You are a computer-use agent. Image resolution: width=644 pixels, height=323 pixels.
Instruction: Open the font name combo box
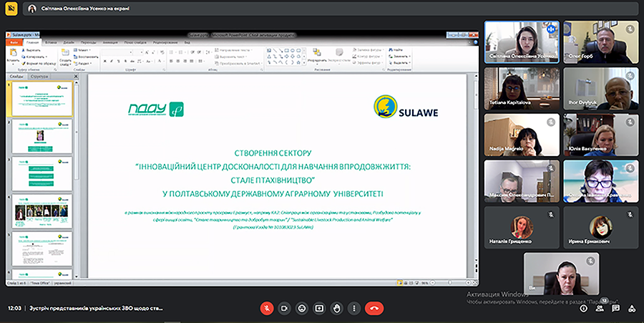117,52
